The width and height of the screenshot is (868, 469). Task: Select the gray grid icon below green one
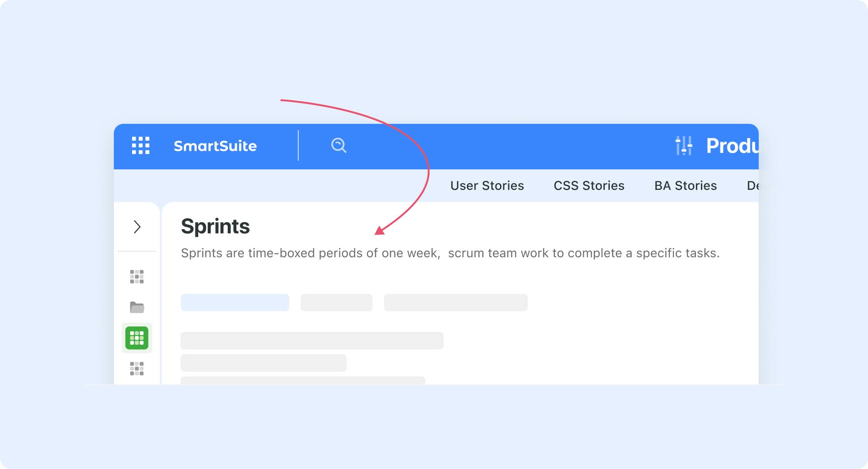tap(137, 368)
